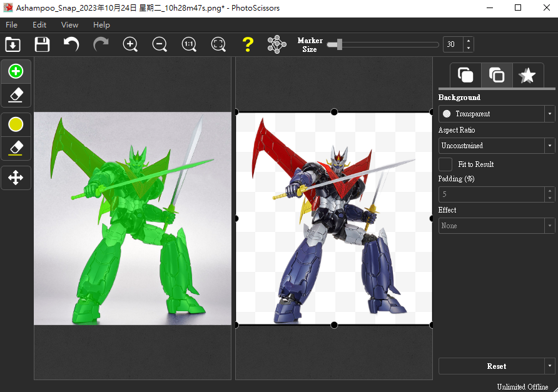Set zoom to 1:1 actual size
This screenshot has width=558, height=392.
coord(189,45)
